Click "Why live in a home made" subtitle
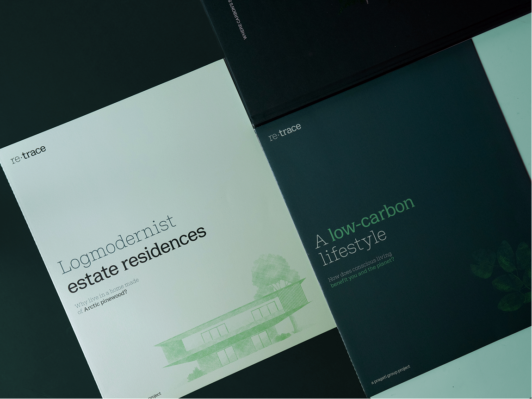The height and width of the screenshot is (399, 532). click(107, 293)
